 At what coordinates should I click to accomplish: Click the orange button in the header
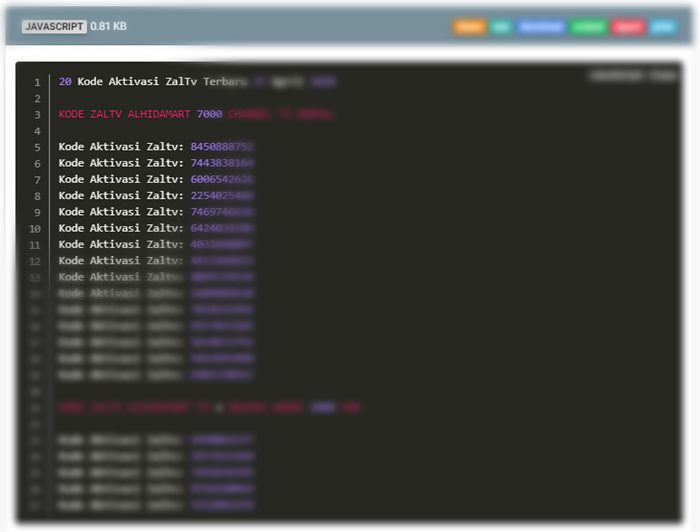coord(469,27)
